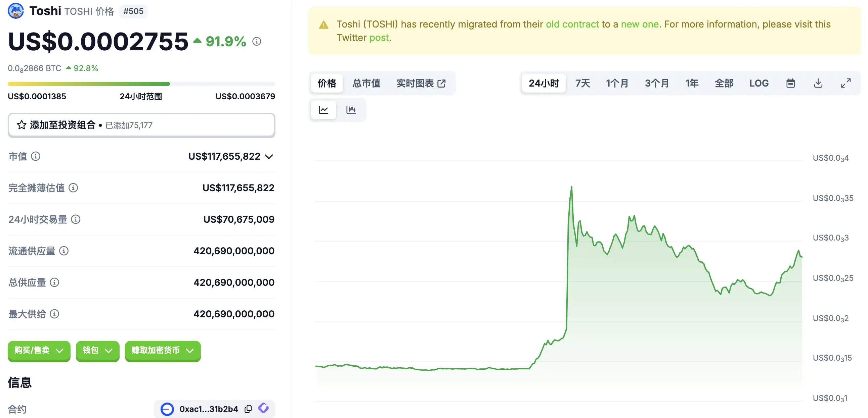Screen dimensions: 868x418
Task: Open the old contract link
Action: 572,24
